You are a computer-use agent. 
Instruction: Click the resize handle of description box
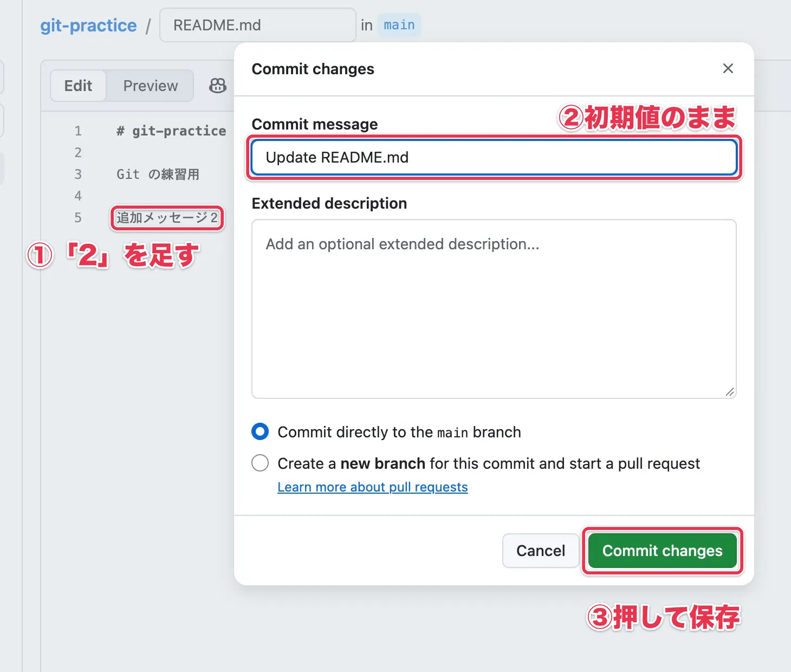point(730,392)
